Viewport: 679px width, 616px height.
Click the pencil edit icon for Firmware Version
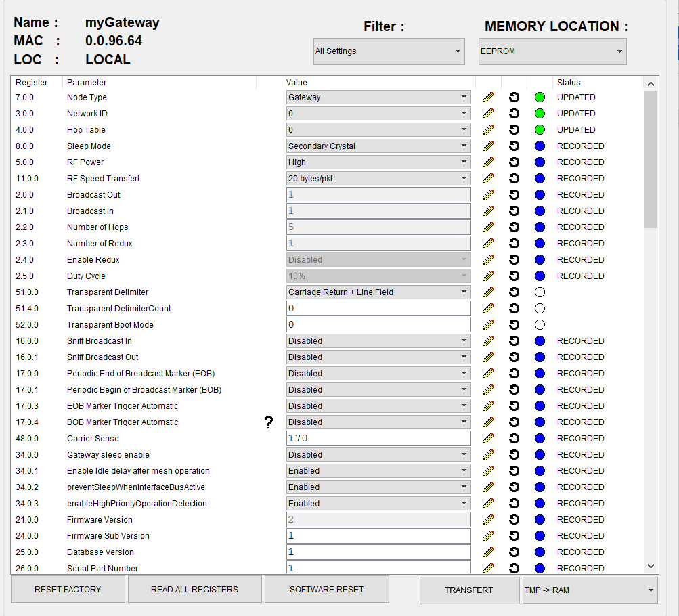point(488,519)
